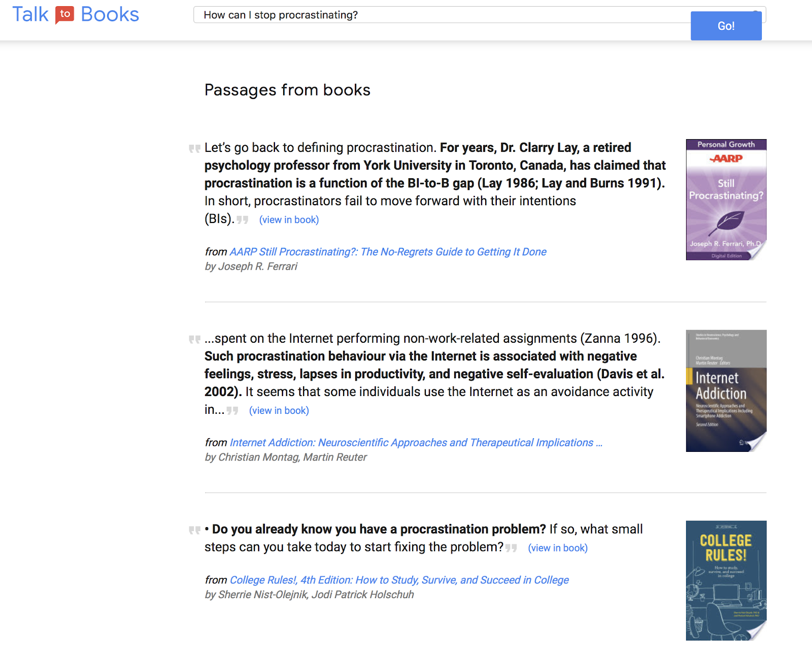Open College Rules! 4th Edition title link

[399, 580]
